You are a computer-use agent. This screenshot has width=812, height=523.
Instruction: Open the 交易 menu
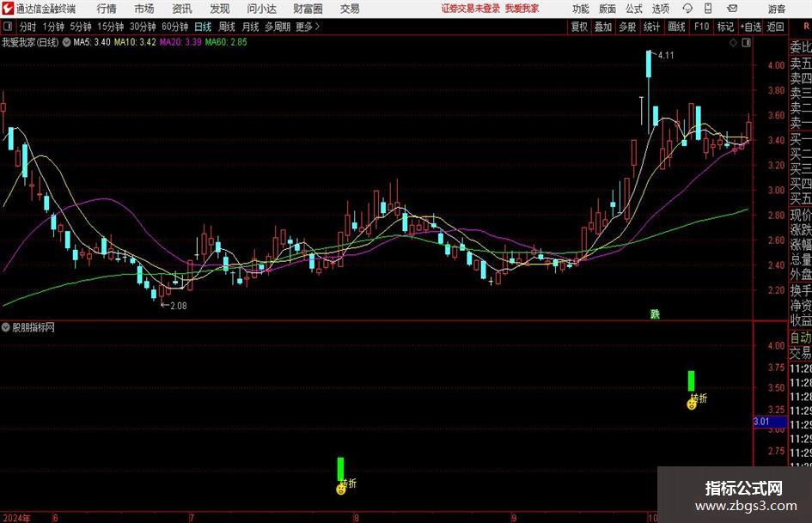pyautogui.click(x=350, y=9)
